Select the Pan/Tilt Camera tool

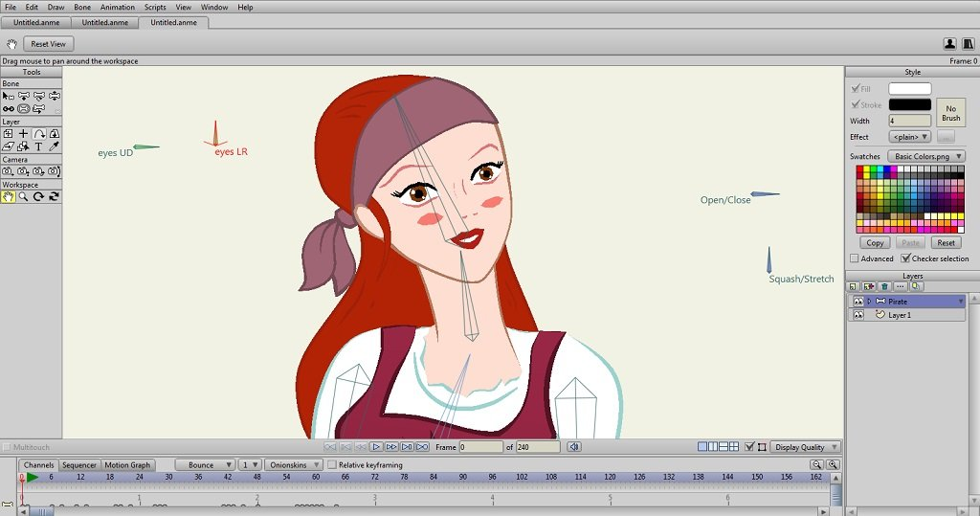click(x=55, y=171)
